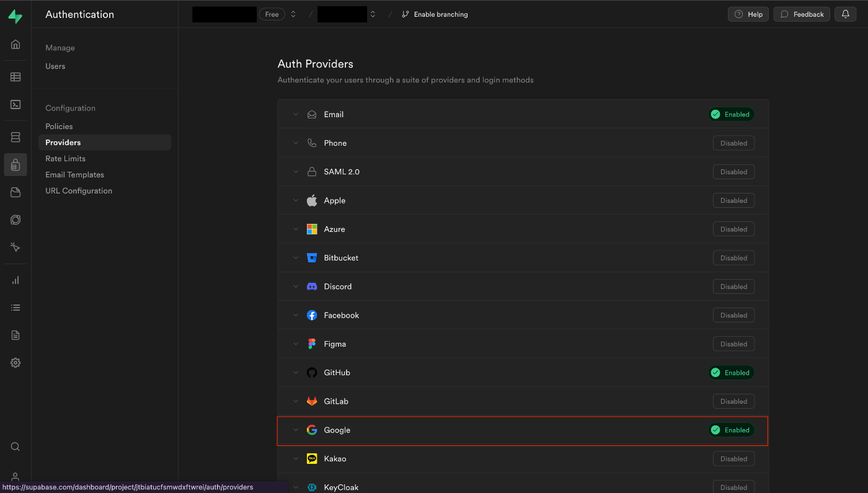The height and width of the screenshot is (493, 868).
Task: Open the SQL Editor terminal icon
Action: [x=15, y=104]
